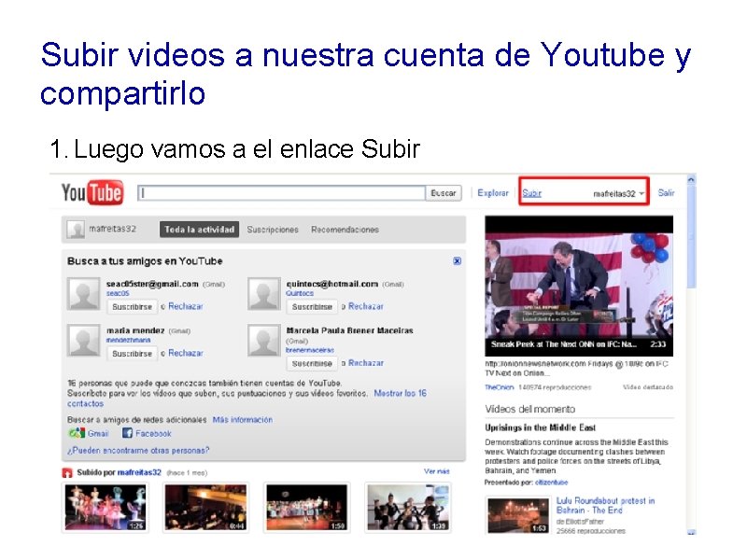Click the Buscar button
This screenshot has width=747, height=560.
(443, 193)
